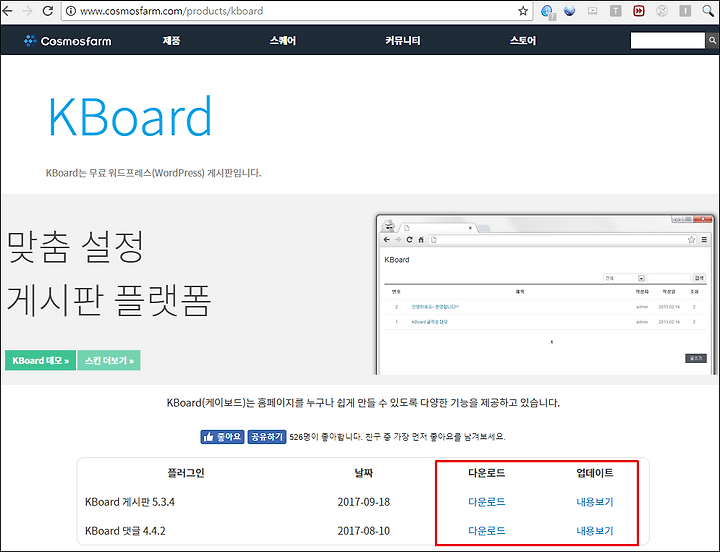
Task: Click the date 2017-08-10
Action: [x=364, y=531]
